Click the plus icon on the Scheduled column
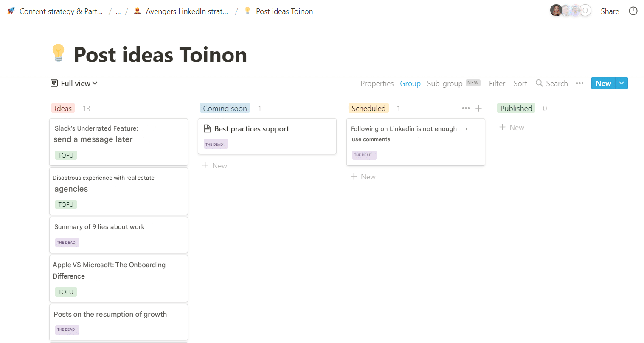 478,108
